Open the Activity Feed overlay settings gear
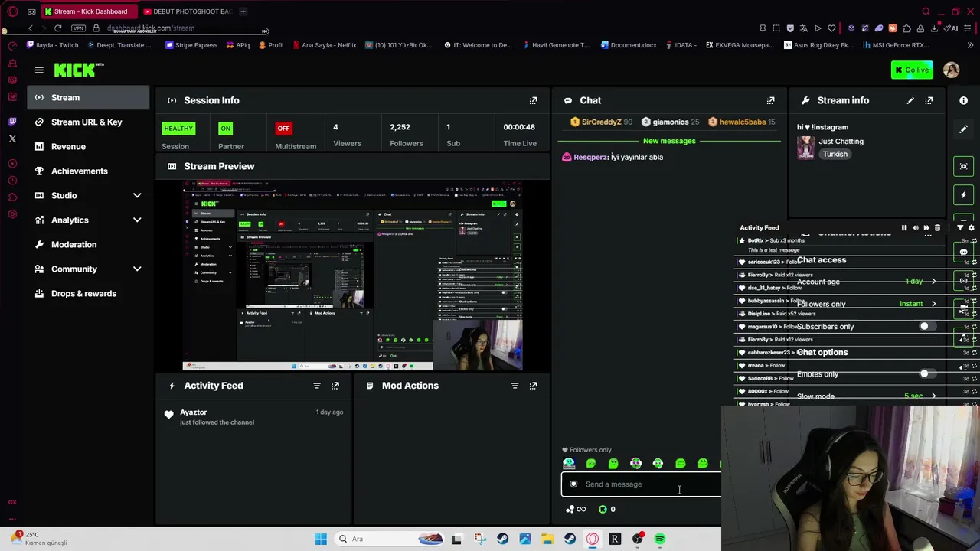Image resolution: width=980 pixels, height=551 pixels. click(x=972, y=228)
